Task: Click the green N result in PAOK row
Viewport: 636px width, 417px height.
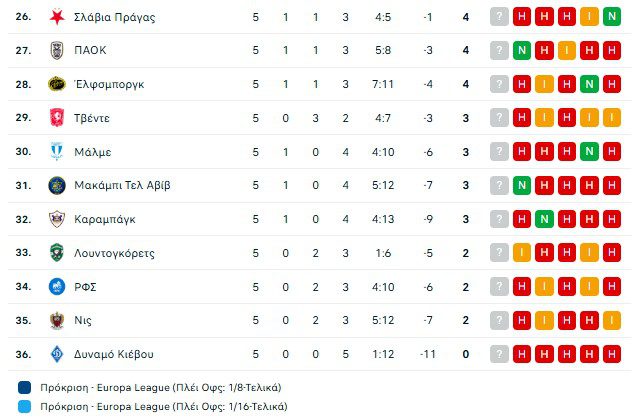Action: (x=522, y=50)
